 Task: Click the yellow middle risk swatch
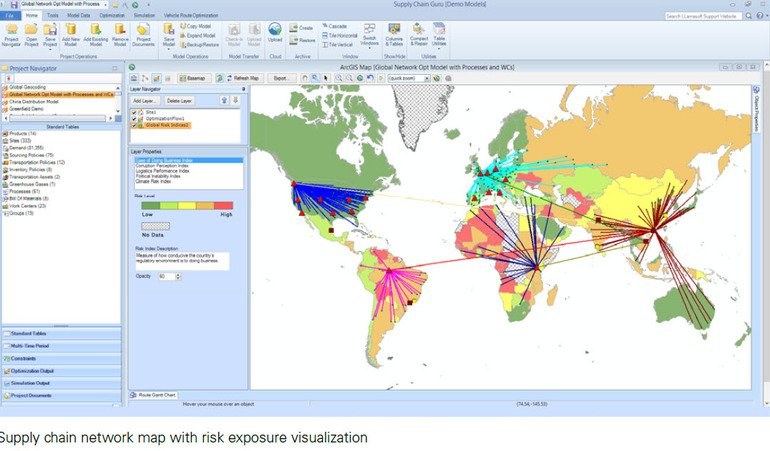[x=187, y=206]
